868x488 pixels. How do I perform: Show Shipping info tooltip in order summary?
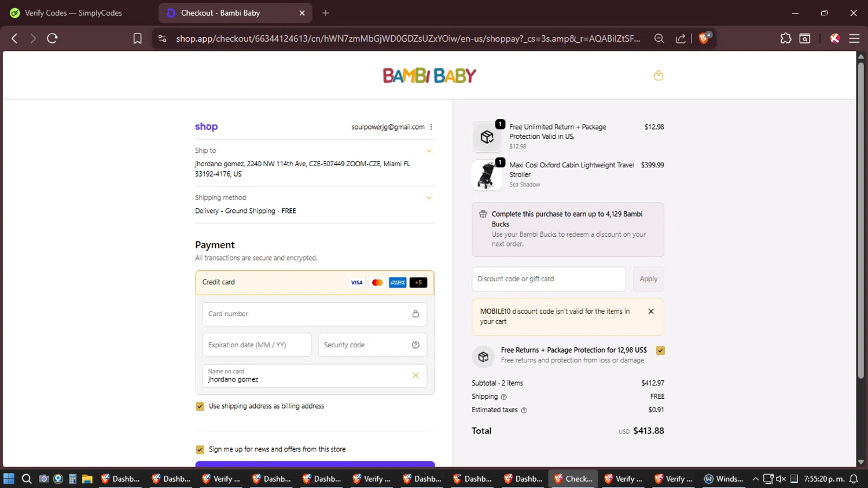[503, 397]
